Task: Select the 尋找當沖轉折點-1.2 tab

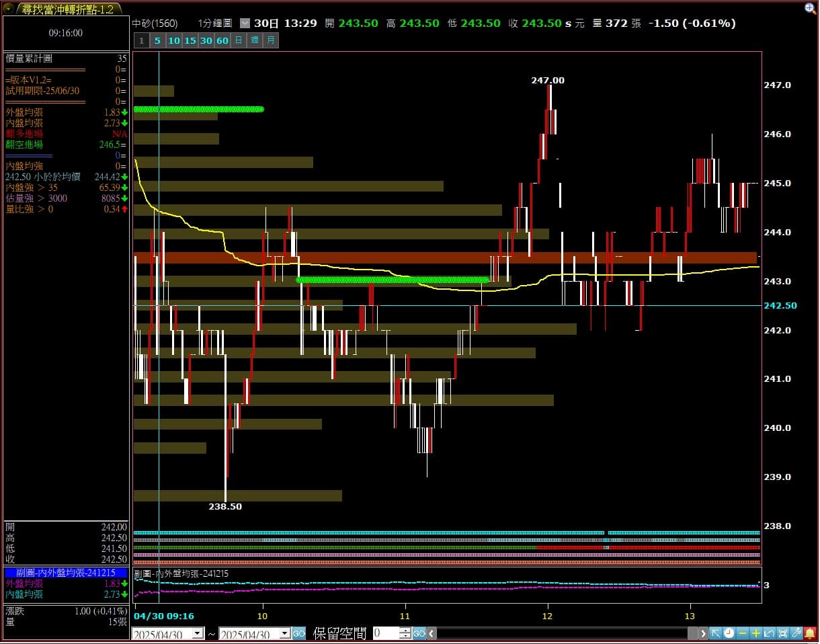Action: pos(67,9)
